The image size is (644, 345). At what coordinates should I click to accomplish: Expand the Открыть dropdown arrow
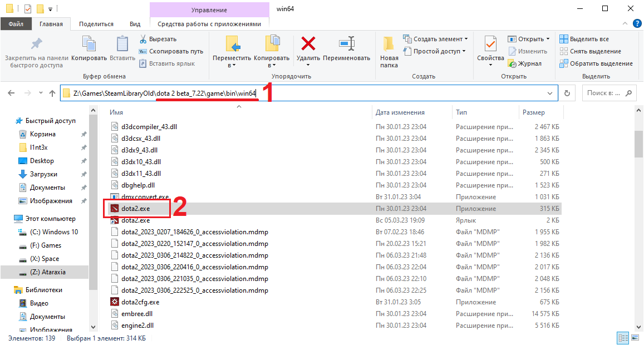[548, 39]
